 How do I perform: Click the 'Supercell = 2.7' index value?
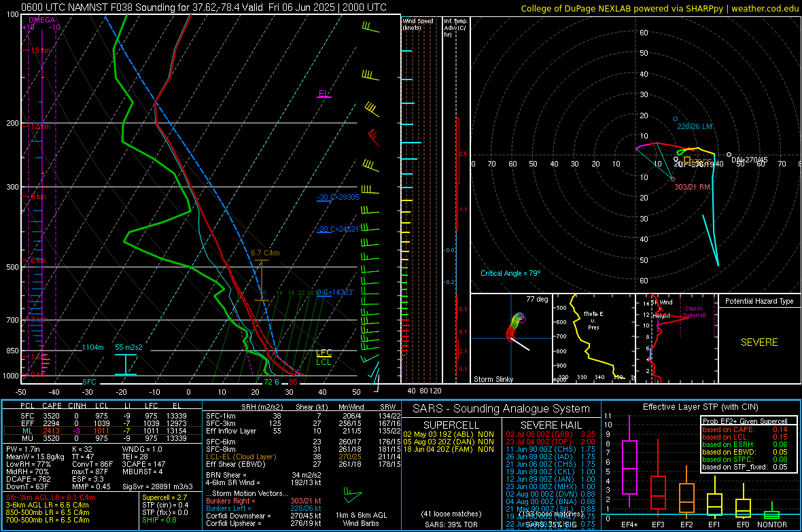[x=164, y=497]
